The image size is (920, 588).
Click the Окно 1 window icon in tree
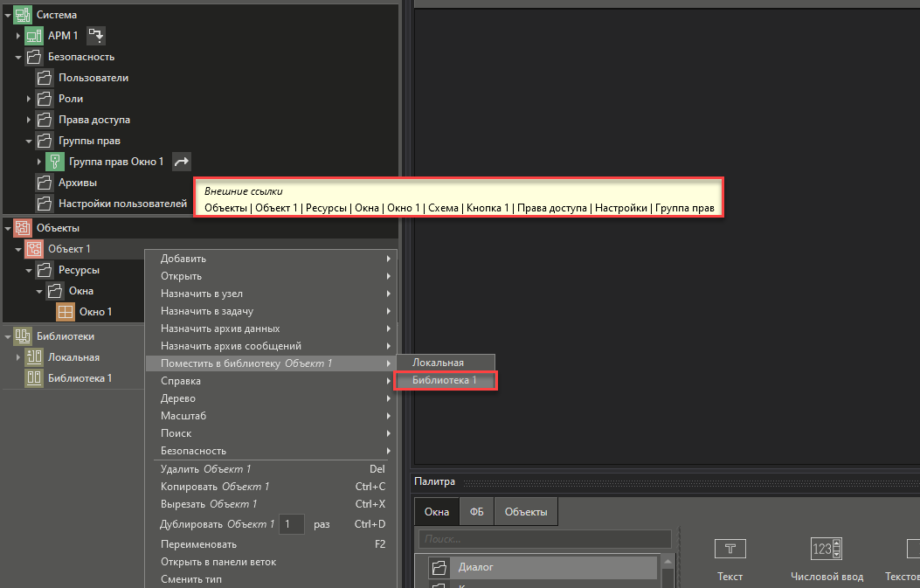click(x=66, y=312)
